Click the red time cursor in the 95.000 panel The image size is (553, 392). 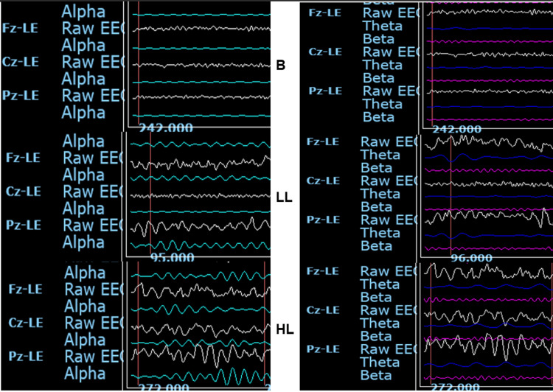tap(150, 194)
